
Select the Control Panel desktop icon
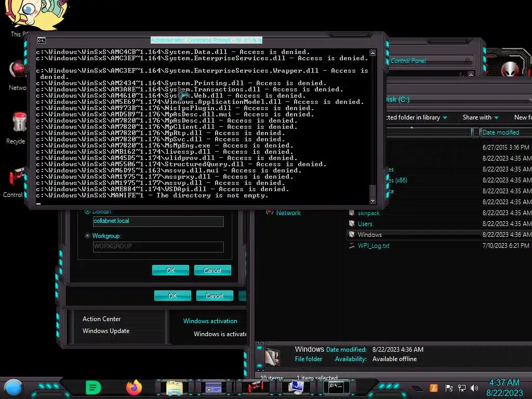coord(17,177)
